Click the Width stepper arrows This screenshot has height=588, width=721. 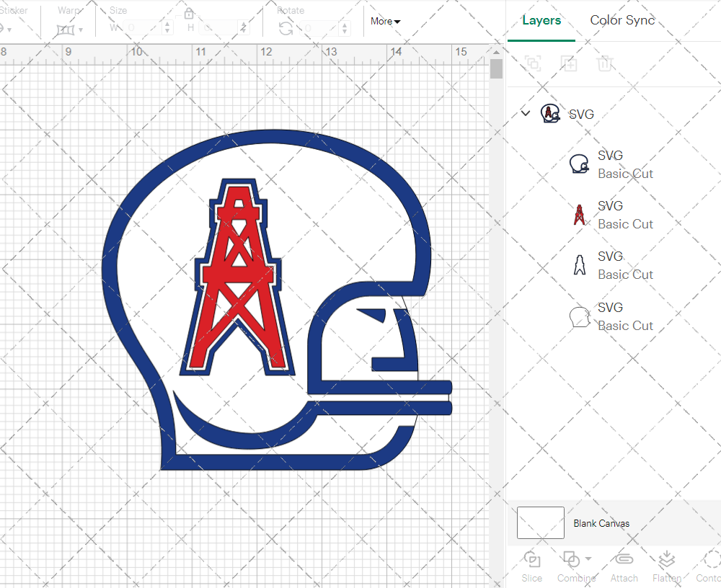pos(167,28)
